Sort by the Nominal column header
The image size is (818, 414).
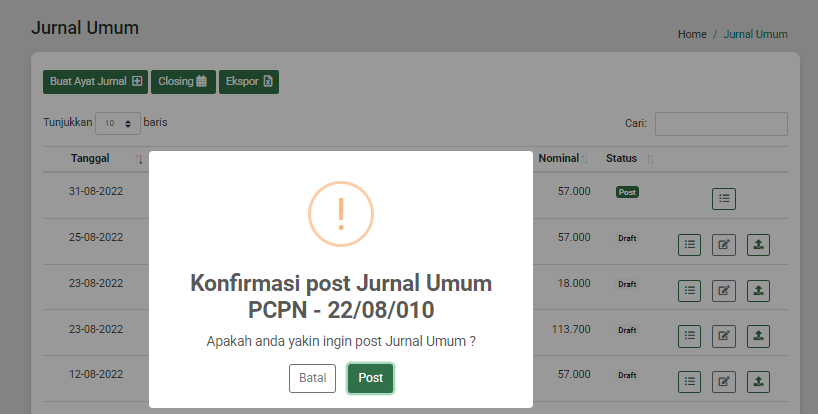(559, 159)
